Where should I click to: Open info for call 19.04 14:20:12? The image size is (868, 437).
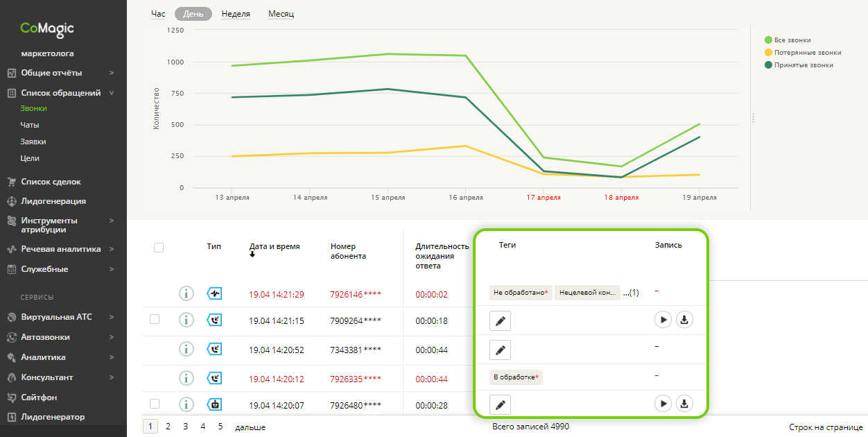(x=186, y=378)
